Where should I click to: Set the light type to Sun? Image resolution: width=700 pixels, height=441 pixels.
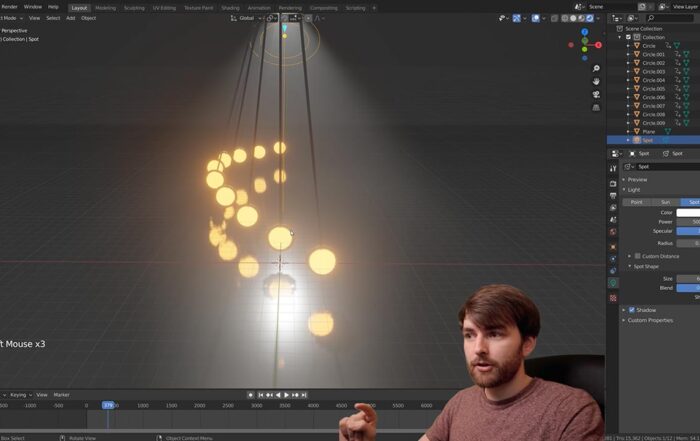pos(665,202)
